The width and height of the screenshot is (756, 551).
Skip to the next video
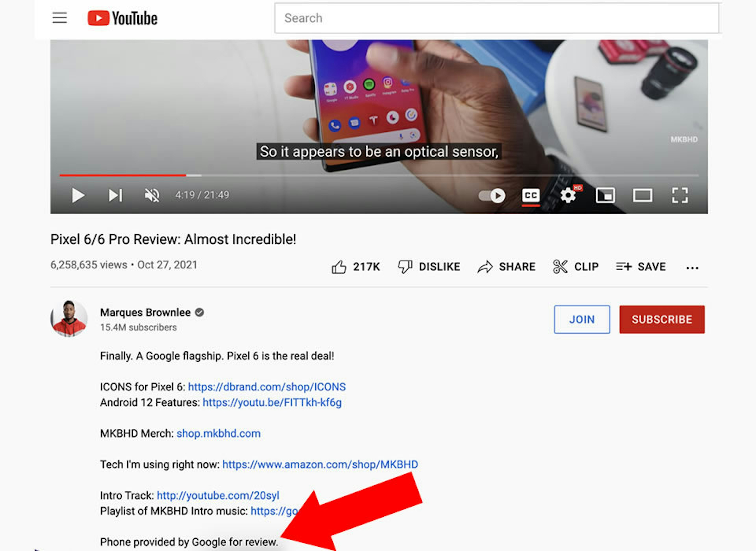click(x=115, y=195)
